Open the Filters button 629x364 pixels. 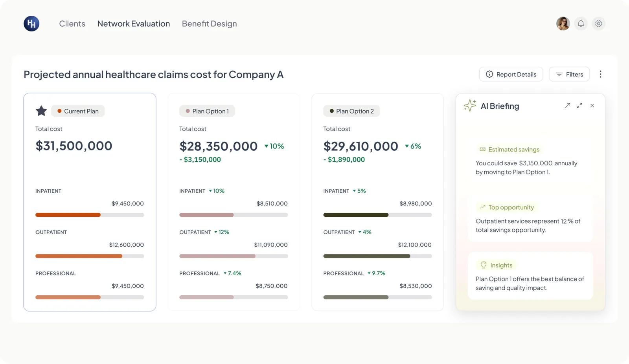click(x=569, y=74)
